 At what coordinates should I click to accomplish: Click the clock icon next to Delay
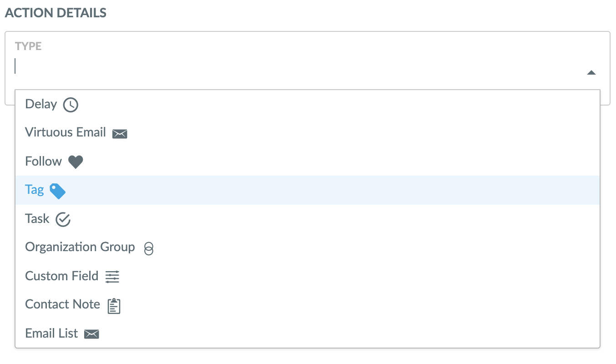pyautogui.click(x=70, y=105)
